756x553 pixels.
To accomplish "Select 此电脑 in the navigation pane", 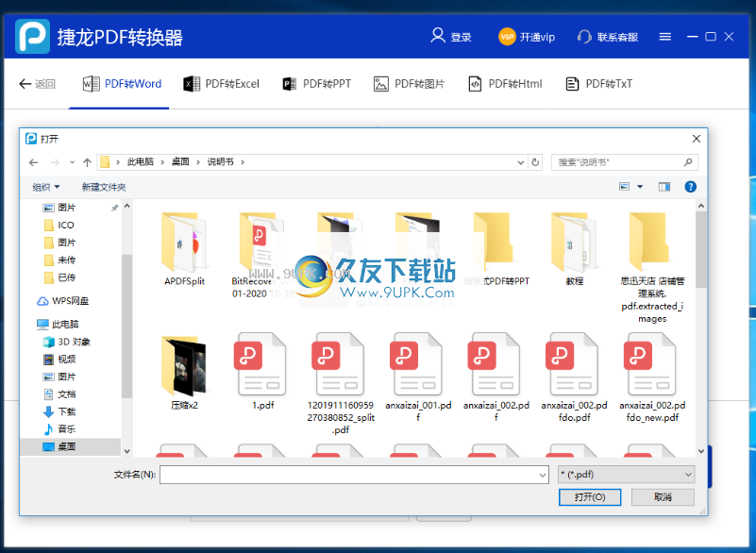I will pyautogui.click(x=58, y=325).
